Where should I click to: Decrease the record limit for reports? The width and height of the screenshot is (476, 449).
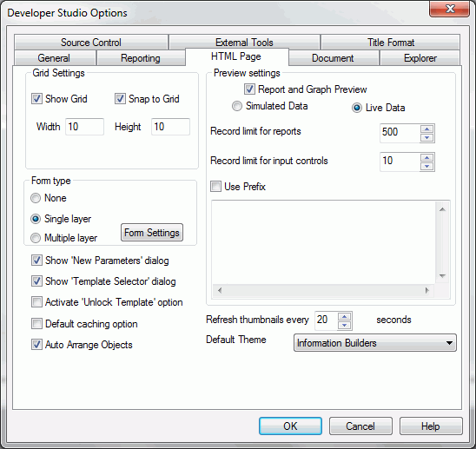pyautogui.click(x=427, y=137)
